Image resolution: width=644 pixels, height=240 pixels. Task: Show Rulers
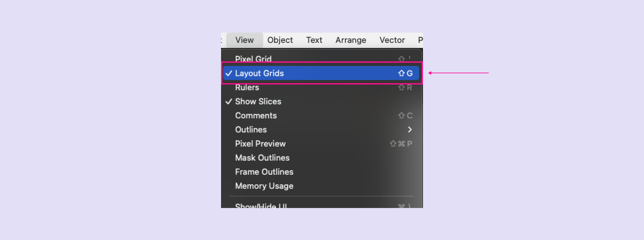tap(247, 87)
